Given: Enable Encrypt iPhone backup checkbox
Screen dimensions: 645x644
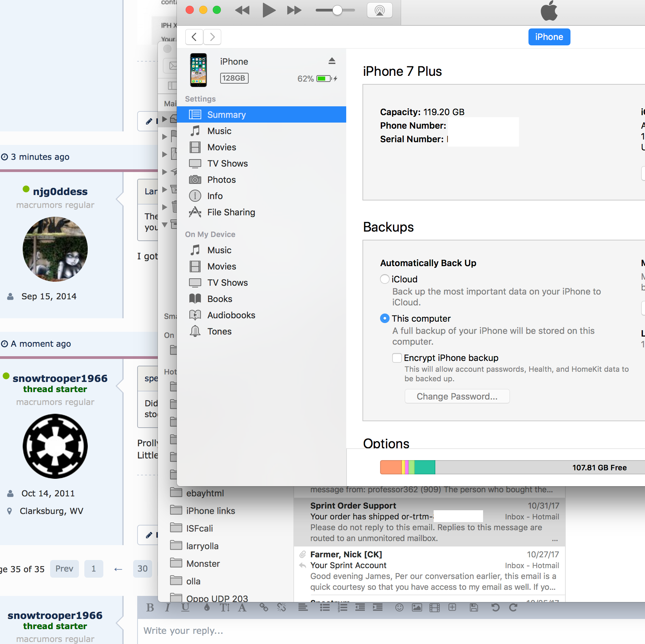Looking at the screenshot, I should (397, 358).
